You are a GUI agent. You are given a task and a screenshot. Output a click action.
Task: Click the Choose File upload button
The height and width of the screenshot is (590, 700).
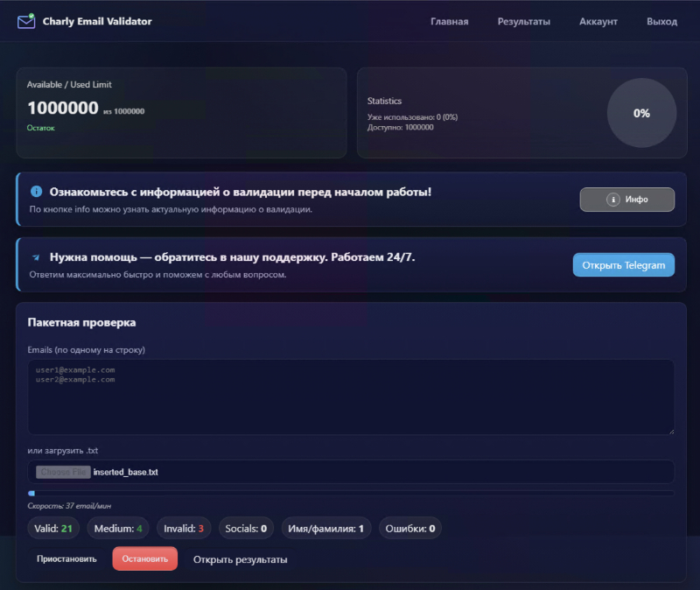pos(62,472)
